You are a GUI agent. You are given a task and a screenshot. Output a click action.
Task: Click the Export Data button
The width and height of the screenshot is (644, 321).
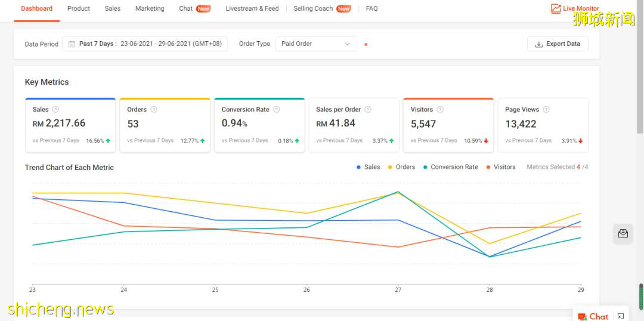[x=558, y=44]
